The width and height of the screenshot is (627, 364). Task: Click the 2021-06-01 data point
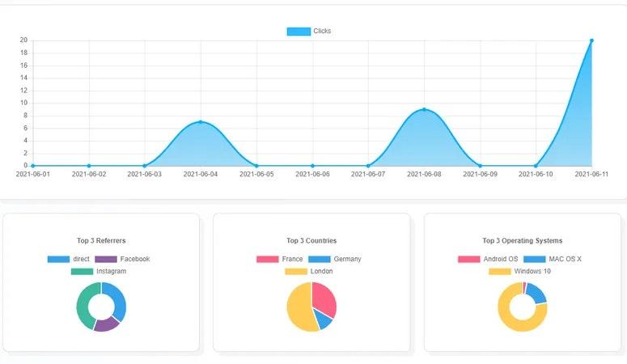pos(33,166)
